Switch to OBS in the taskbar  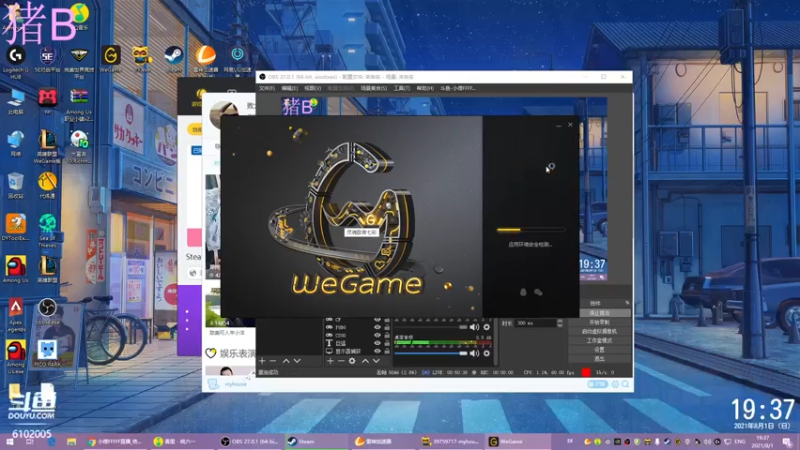250,442
